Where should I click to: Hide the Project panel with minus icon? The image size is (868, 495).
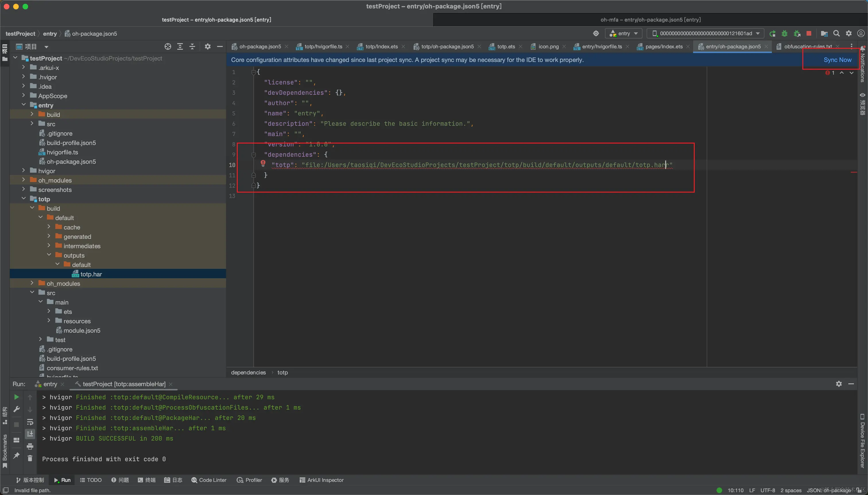[x=220, y=47]
